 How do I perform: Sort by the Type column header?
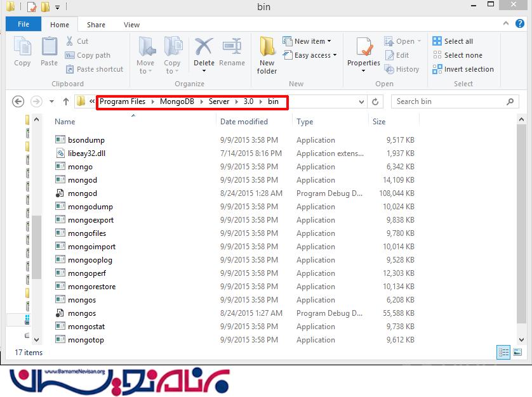(305, 121)
